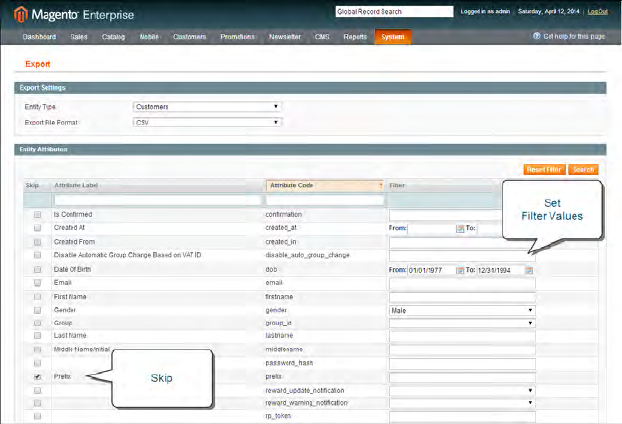Screen dimensions: 622x424
Task: Open the Promotions menu
Action: 238,37
